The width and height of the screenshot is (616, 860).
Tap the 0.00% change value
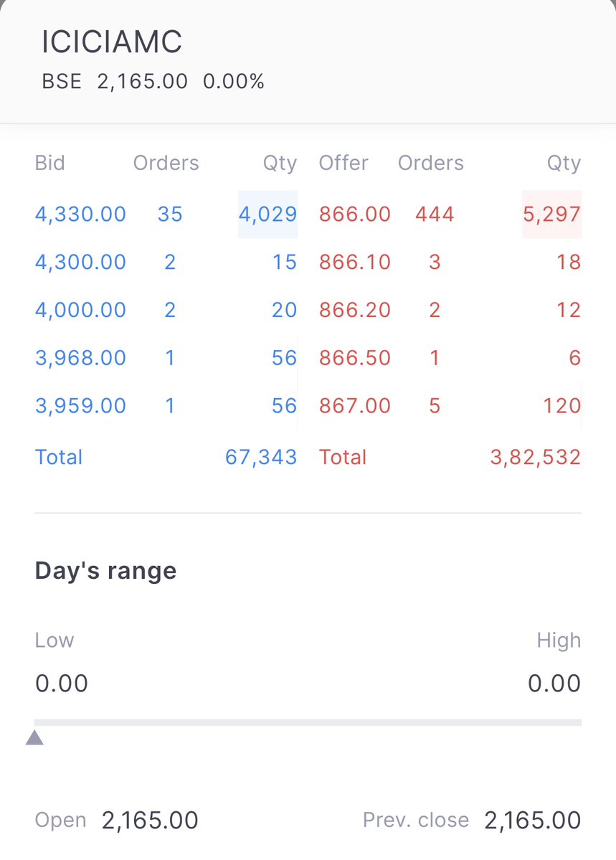tap(234, 82)
